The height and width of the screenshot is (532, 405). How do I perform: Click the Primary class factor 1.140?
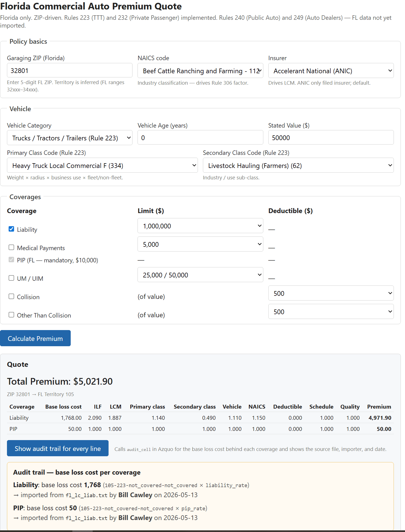(158, 418)
